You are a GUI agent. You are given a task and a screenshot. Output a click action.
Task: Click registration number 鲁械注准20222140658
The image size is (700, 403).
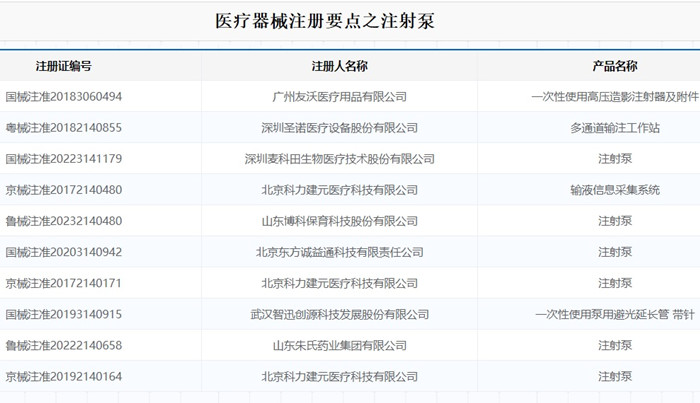[64, 345]
